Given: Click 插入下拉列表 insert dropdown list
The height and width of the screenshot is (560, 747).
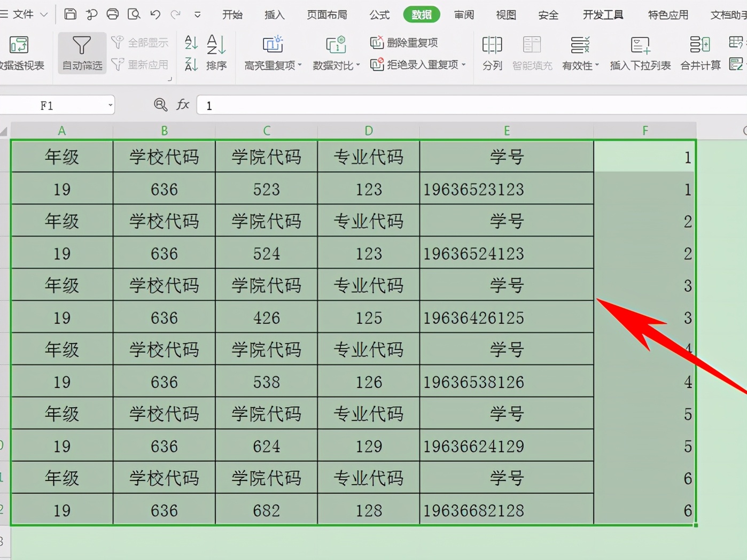Looking at the screenshot, I should coord(640,53).
